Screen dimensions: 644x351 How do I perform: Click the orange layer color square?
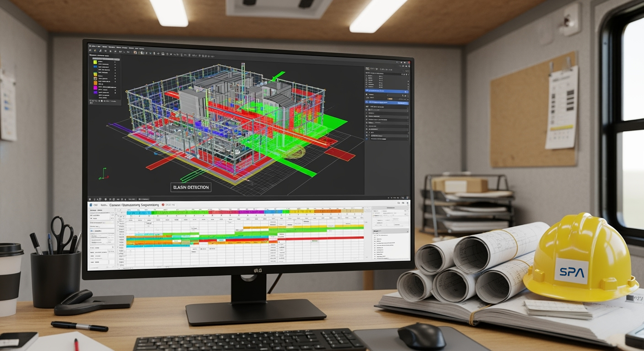point(95,82)
